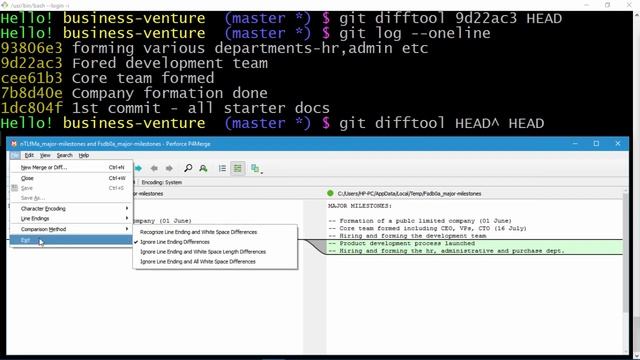Click commit 1dc804f in terminal log
Image resolution: width=640 pixels, height=360 pixels.
(x=31, y=108)
